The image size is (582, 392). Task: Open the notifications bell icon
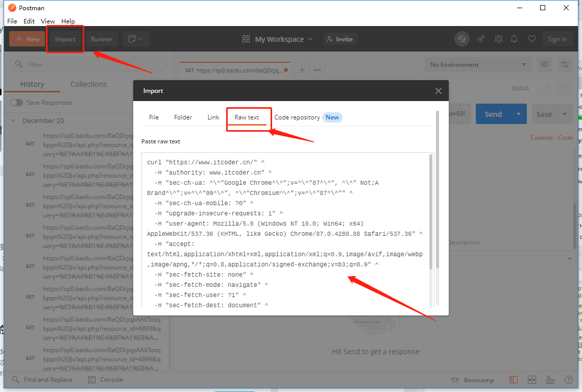pos(514,39)
